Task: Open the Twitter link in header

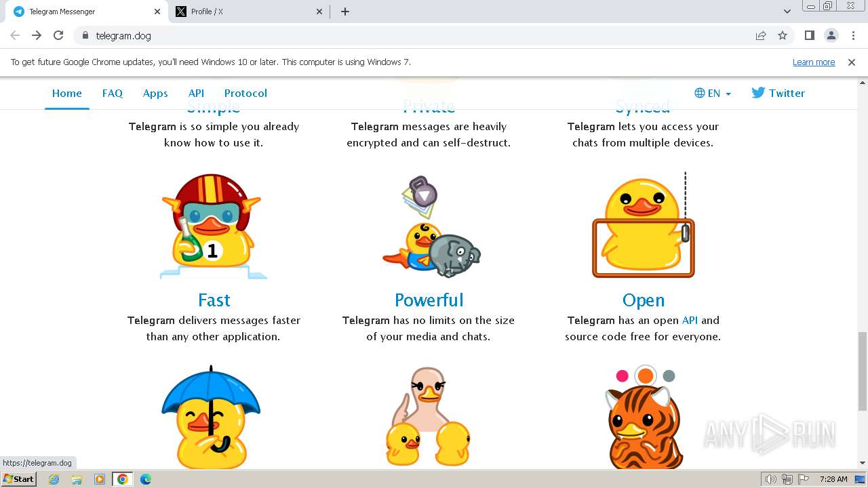Action: click(x=778, y=94)
